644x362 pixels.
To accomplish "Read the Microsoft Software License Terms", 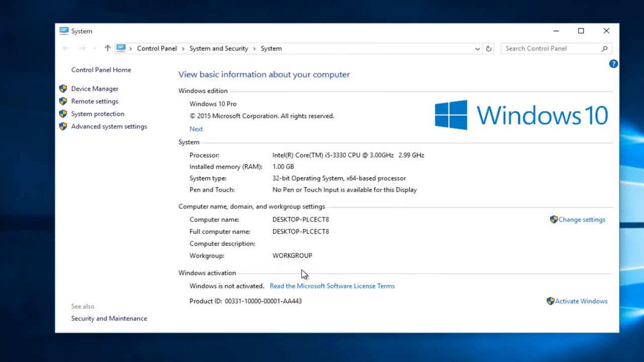I will [x=332, y=286].
